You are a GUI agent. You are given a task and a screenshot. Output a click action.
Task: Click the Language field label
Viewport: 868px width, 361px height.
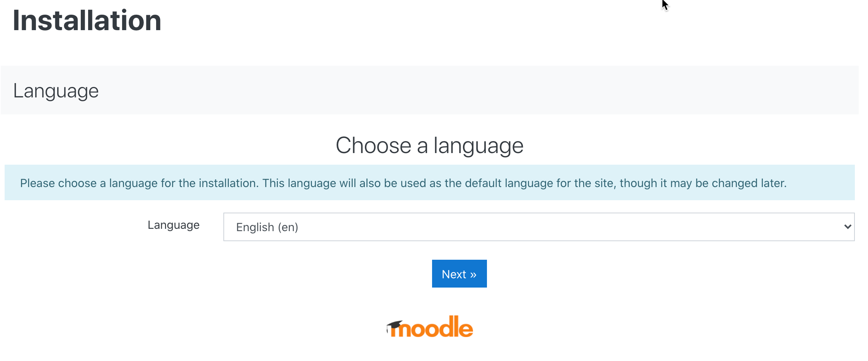(x=174, y=225)
